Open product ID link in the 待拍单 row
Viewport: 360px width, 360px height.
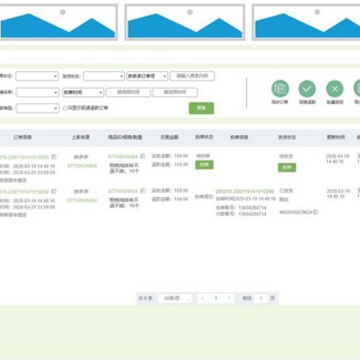coord(123,156)
